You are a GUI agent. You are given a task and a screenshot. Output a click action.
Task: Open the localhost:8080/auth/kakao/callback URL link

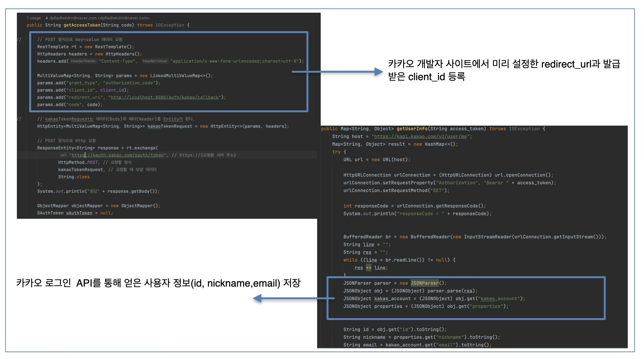(x=165, y=97)
